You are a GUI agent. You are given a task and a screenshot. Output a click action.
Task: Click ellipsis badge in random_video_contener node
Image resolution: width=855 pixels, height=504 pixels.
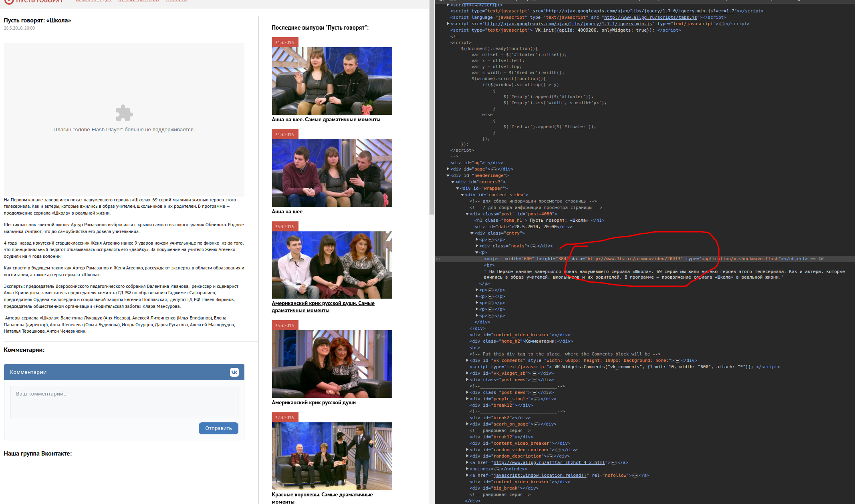pos(558,450)
